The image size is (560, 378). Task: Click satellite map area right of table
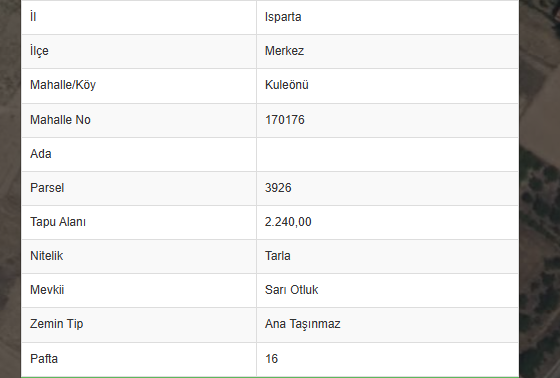(x=539, y=189)
